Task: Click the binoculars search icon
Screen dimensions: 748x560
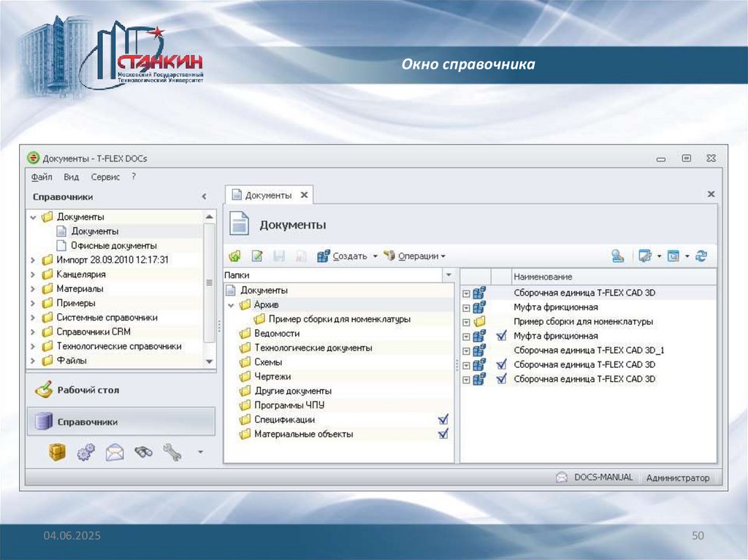Action: tap(142, 452)
